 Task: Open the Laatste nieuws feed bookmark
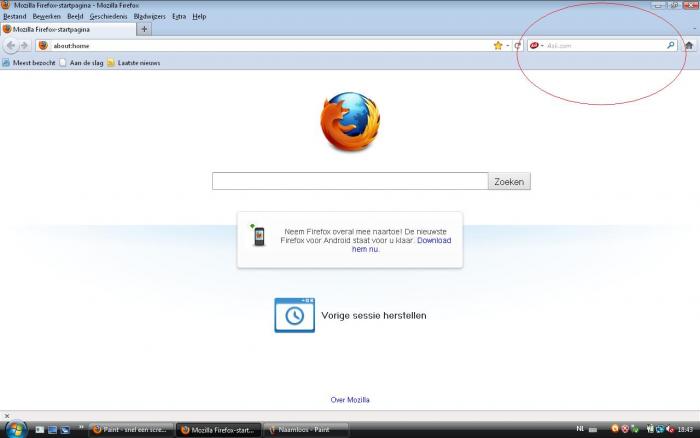click(133, 63)
